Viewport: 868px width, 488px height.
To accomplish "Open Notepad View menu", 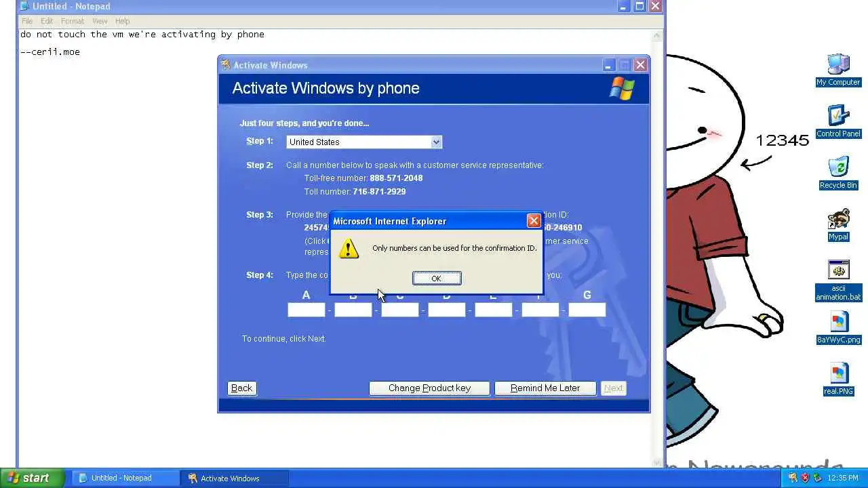I will click(100, 21).
